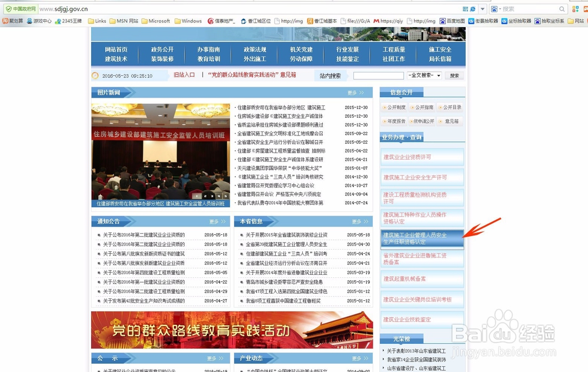The image size is (588, 372).
Task: Open the 公开指南 button
Action: pos(422,107)
